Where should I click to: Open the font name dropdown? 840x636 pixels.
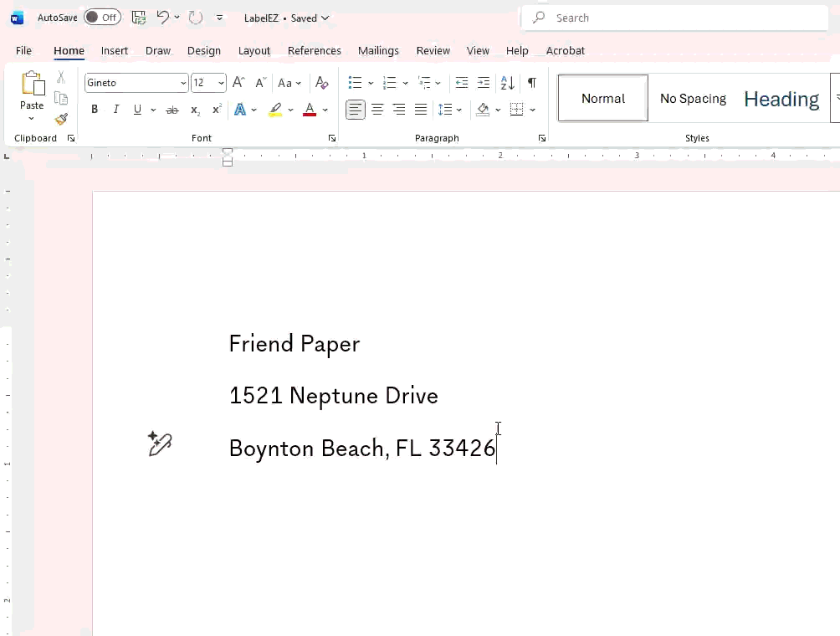pos(183,83)
